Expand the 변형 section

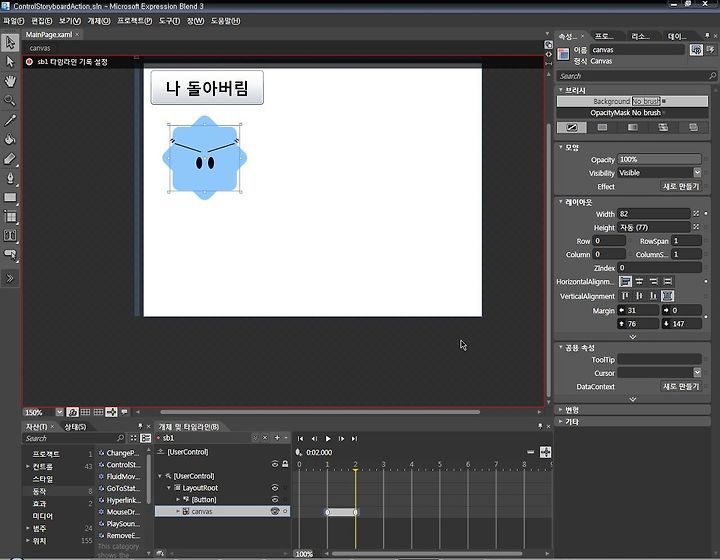(561, 409)
